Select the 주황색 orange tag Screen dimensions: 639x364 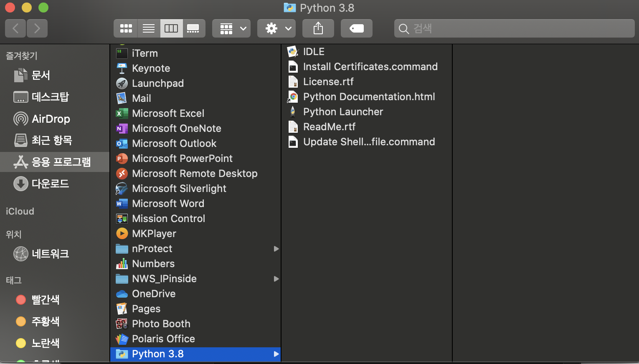pos(55,321)
